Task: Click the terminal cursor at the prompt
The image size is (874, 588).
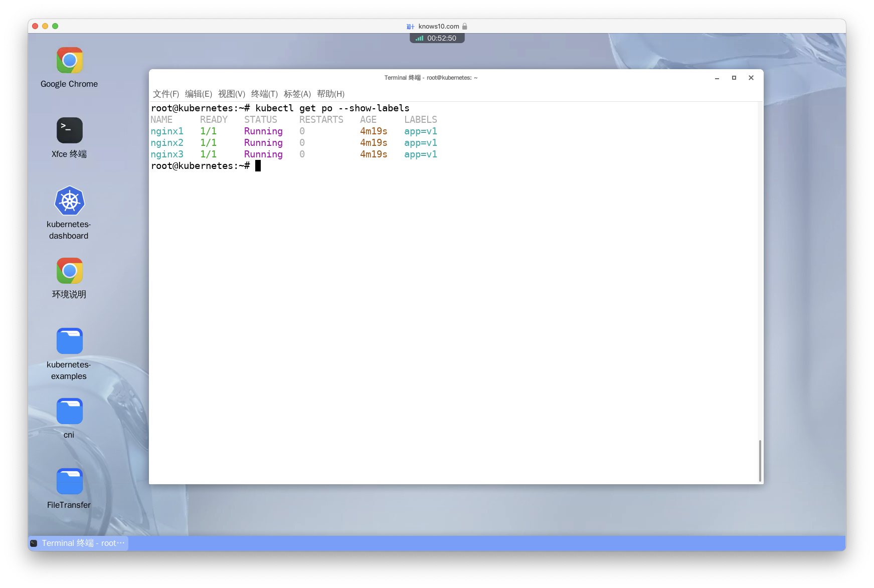Action: coord(258,166)
